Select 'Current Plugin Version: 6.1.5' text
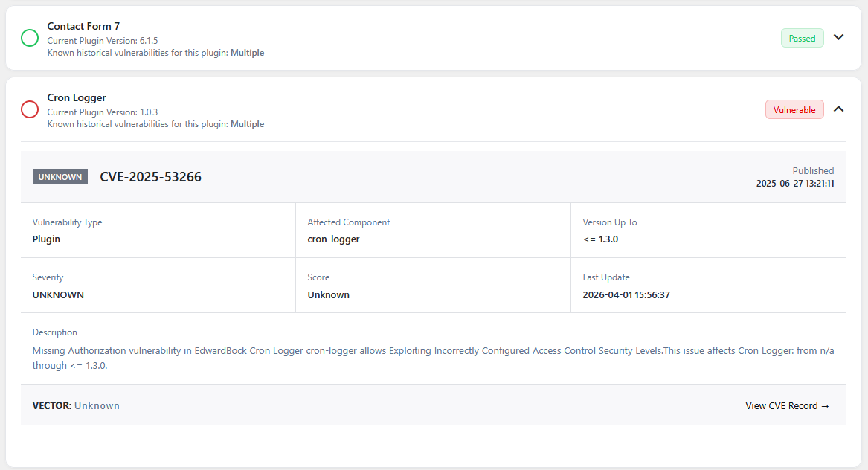 pos(103,40)
